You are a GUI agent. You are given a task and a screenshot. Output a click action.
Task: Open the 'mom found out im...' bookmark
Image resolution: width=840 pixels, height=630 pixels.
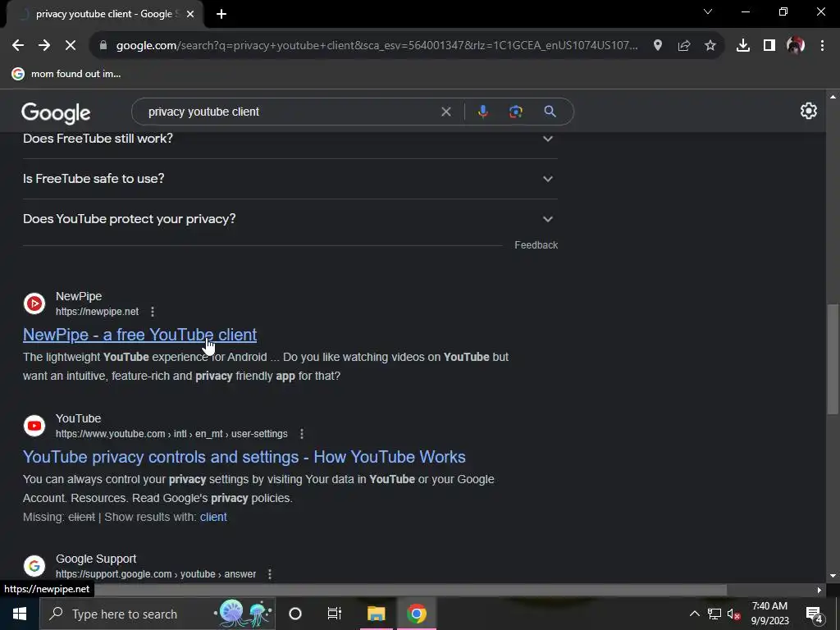coord(66,74)
